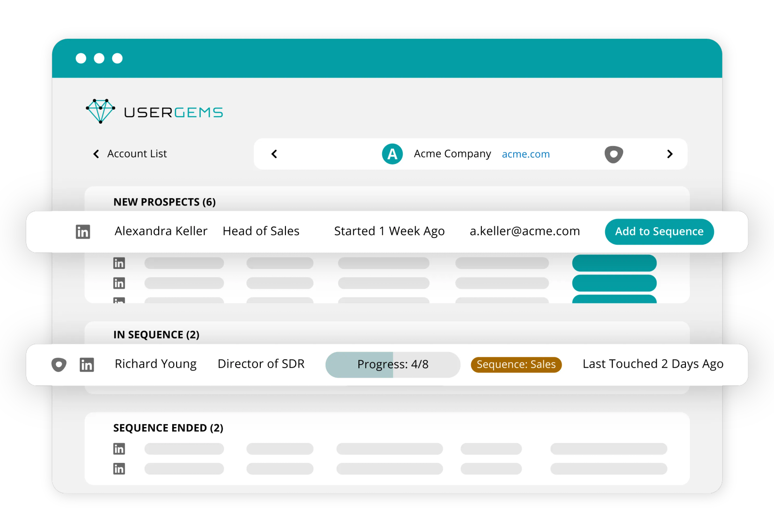Click the Head of Sales title
Screen dimensions: 774x532
[x=261, y=231]
